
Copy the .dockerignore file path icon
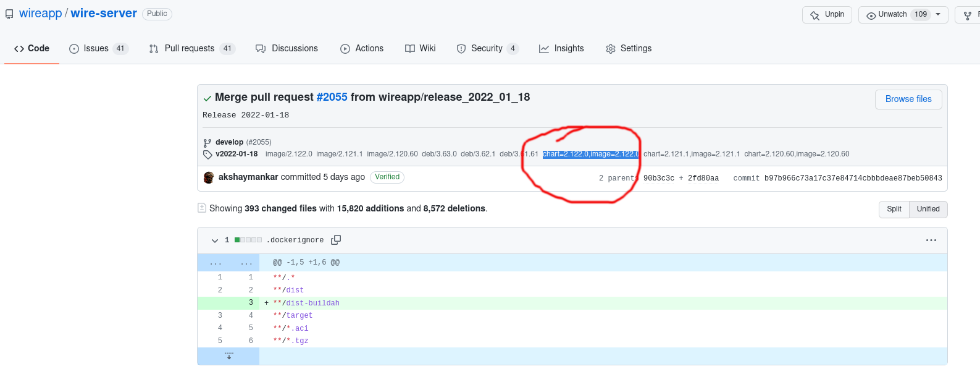pyautogui.click(x=336, y=240)
